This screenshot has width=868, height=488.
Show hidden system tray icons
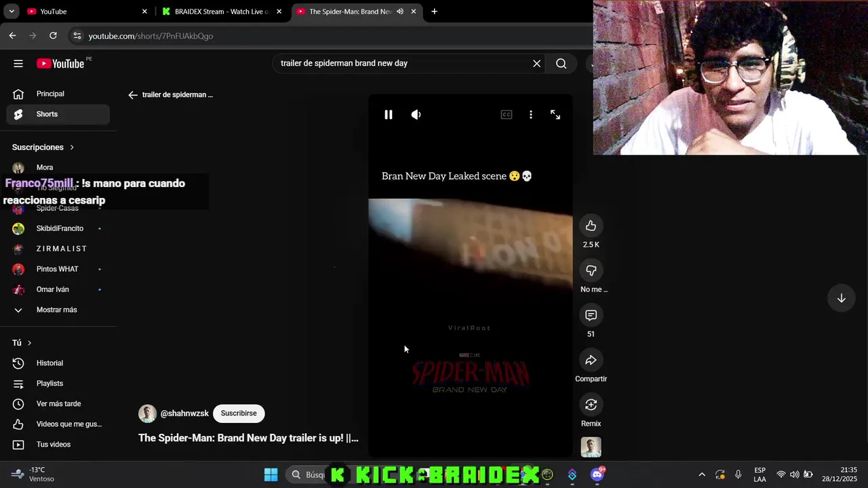701,474
